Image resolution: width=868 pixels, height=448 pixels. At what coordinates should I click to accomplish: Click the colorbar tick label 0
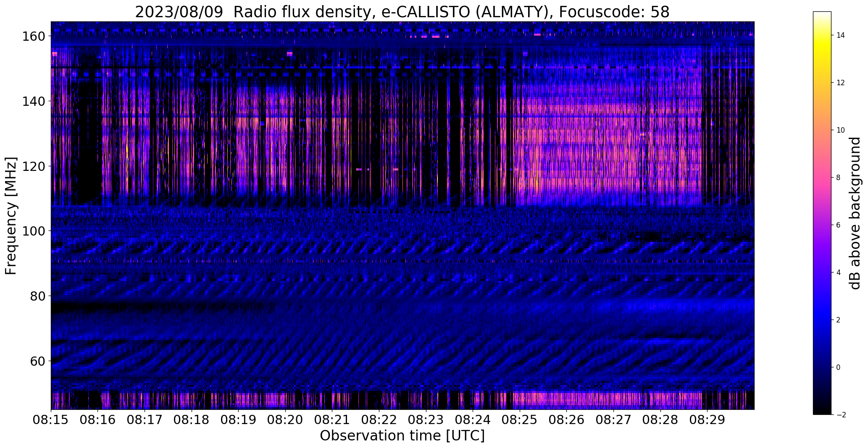tap(839, 367)
